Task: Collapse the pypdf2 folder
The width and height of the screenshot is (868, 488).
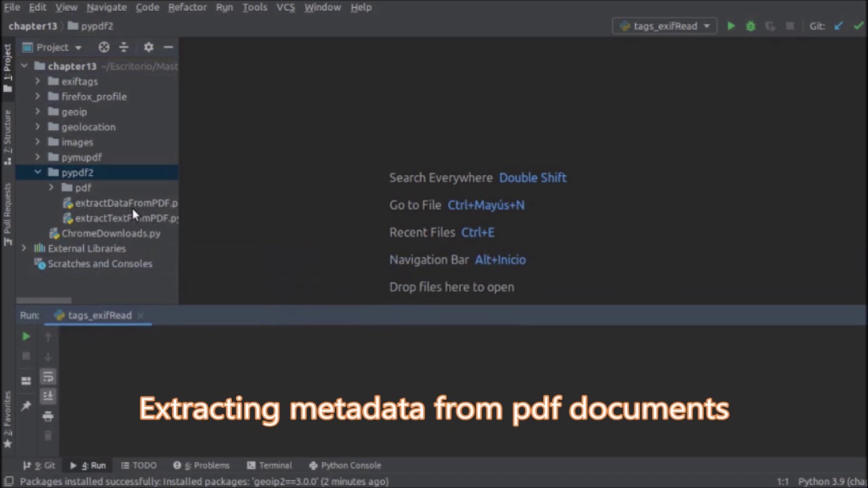Action: [x=38, y=172]
